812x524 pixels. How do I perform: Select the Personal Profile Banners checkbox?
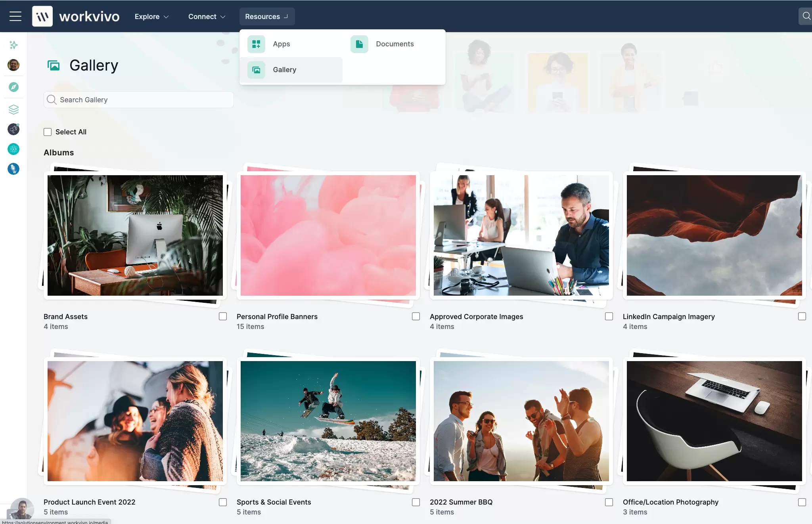pyautogui.click(x=416, y=316)
